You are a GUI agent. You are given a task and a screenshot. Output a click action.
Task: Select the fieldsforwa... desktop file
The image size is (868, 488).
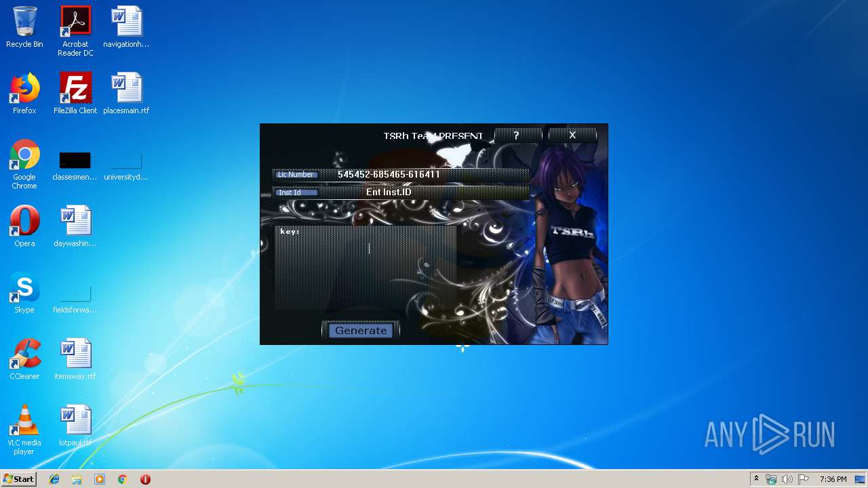tap(75, 300)
